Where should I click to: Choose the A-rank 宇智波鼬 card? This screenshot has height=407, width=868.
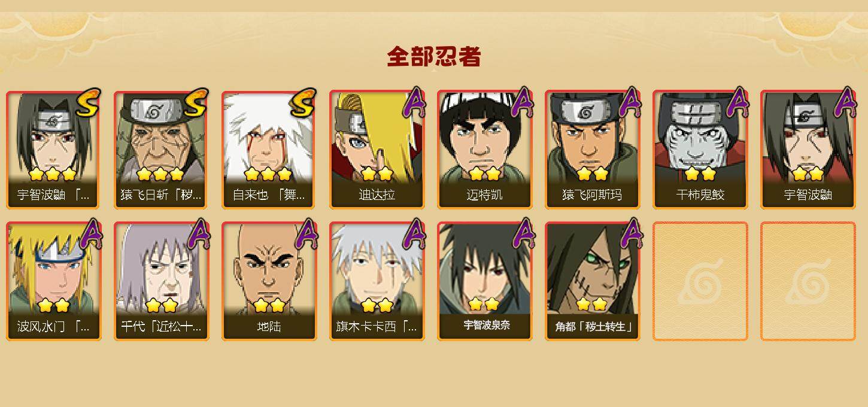(808, 150)
